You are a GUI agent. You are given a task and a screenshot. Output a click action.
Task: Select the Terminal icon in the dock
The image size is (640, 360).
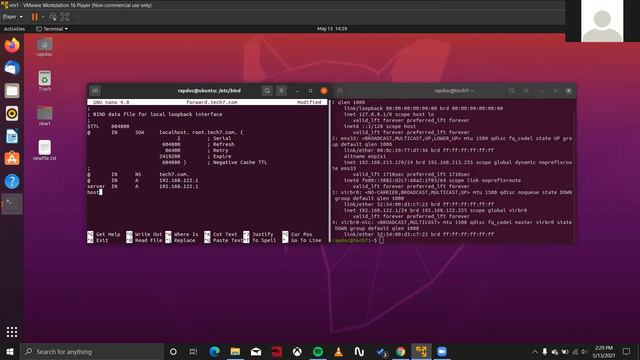[12, 204]
